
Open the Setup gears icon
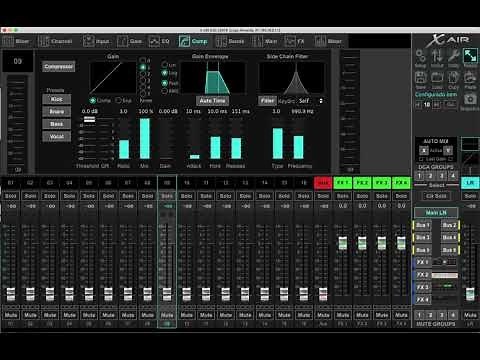click(421, 58)
